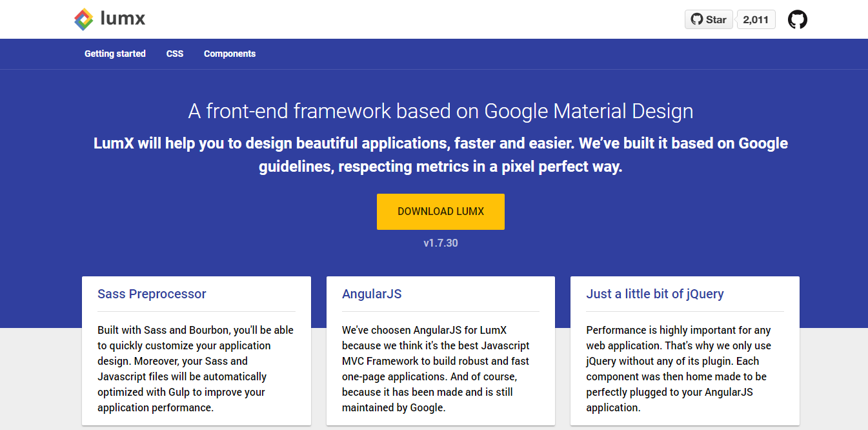Click the Sass Preprocessor card heading
This screenshot has width=868, height=430.
(152, 294)
